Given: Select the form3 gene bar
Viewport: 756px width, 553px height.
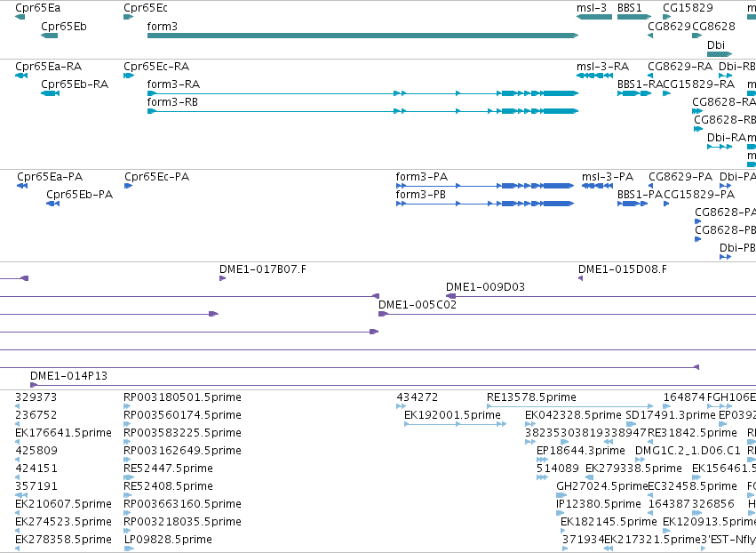Looking at the screenshot, I should coord(362,36).
